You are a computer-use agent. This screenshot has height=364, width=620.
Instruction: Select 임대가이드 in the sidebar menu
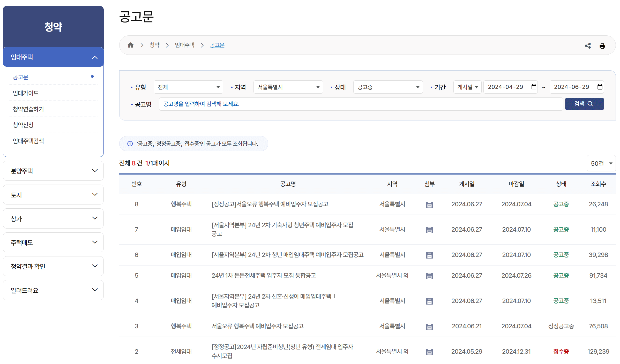coord(25,93)
